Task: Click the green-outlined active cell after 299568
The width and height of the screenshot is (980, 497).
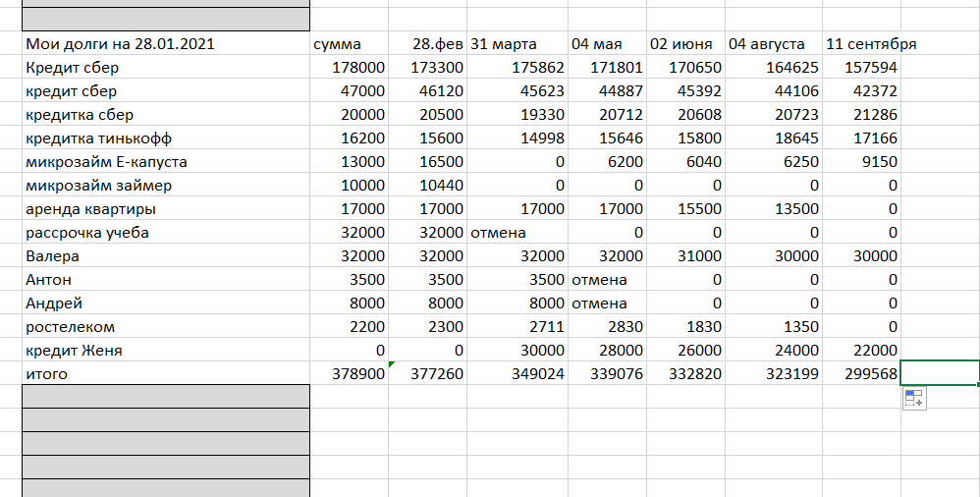Action: [940, 373]
